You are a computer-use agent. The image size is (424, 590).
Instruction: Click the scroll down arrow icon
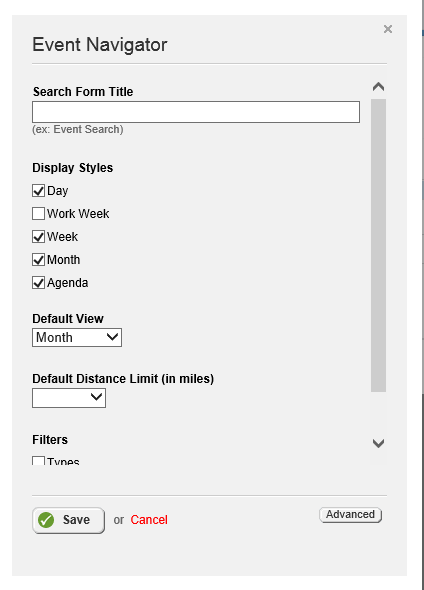(x=378, y=443)
